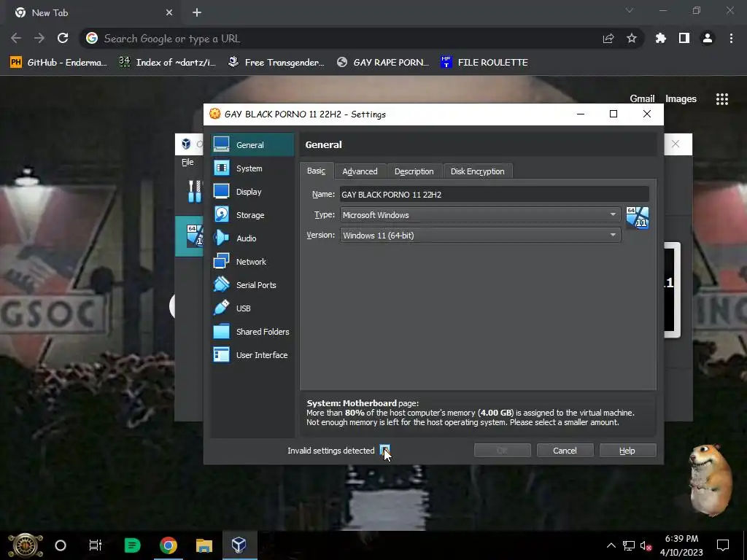Screen dimensions: 747x560
Task: Open the green app on taskbar
Action: tap(132, 545)
